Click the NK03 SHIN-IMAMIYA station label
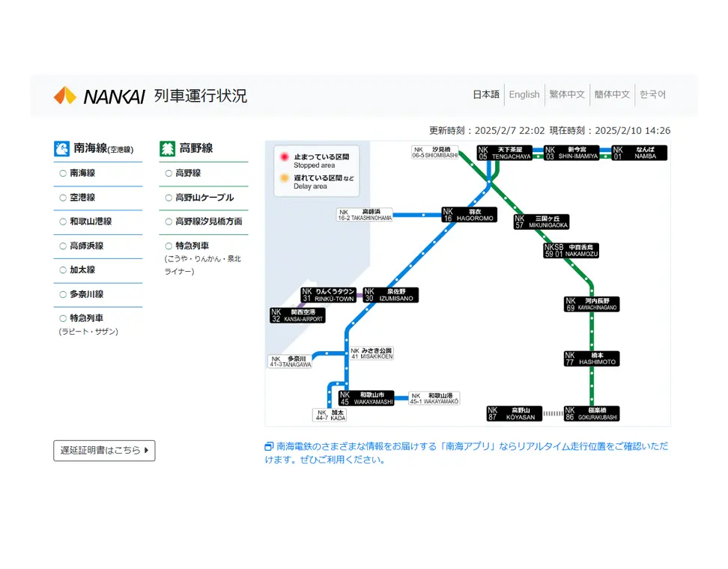Screen dimensions: 728x569 [x=571, y=153]
